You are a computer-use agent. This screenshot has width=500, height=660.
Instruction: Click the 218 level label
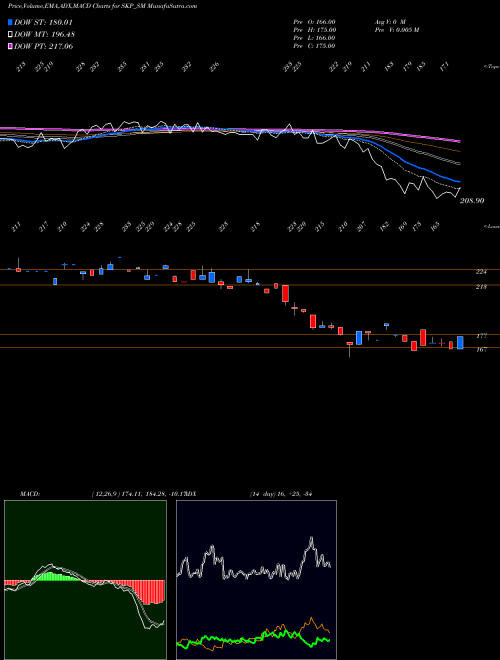(x=481, y=287)
